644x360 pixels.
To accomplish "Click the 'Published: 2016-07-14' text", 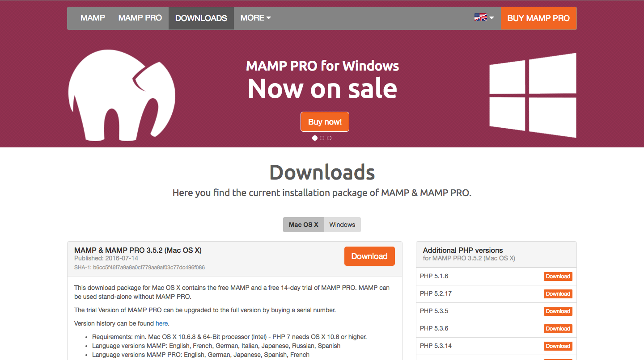I will pyautogui.click(x=106, y=258).
